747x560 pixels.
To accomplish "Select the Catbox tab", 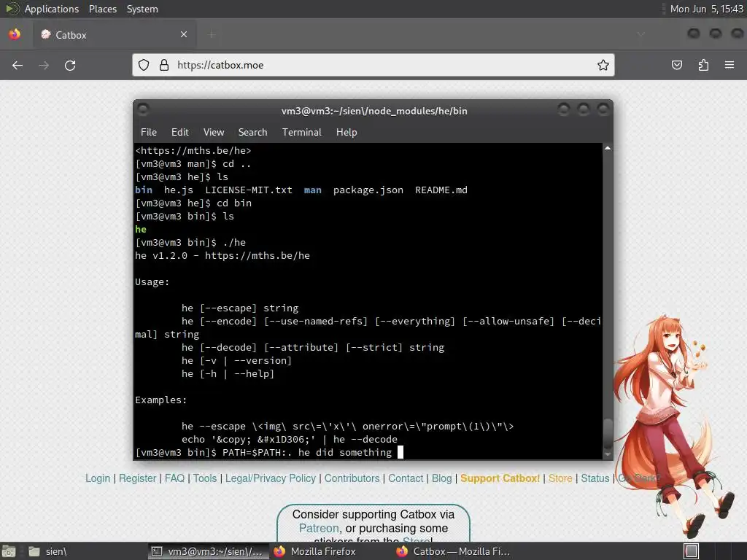I will click(114, 34).
